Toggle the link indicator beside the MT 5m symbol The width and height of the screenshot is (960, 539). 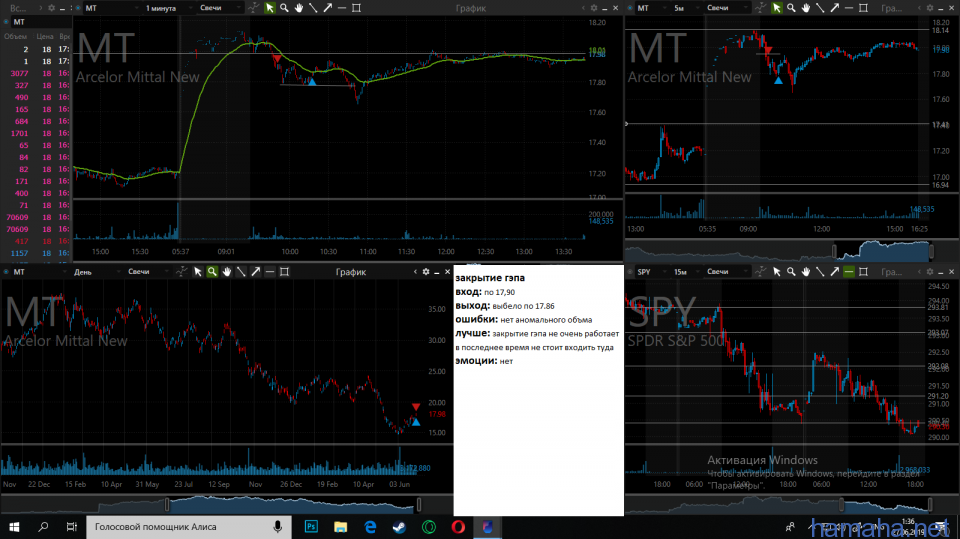(x=631, y=8)
